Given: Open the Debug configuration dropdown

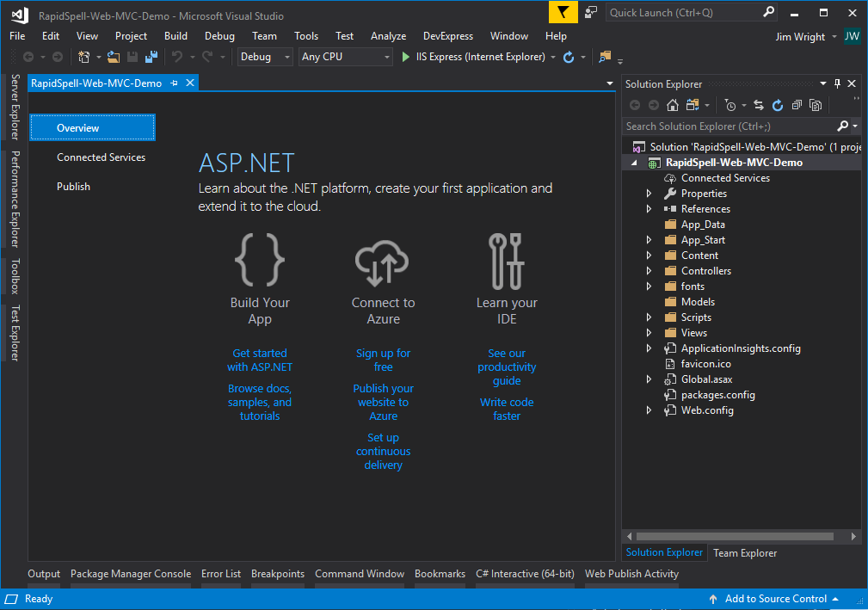Looking at the screenshot, I should [265, 57].
